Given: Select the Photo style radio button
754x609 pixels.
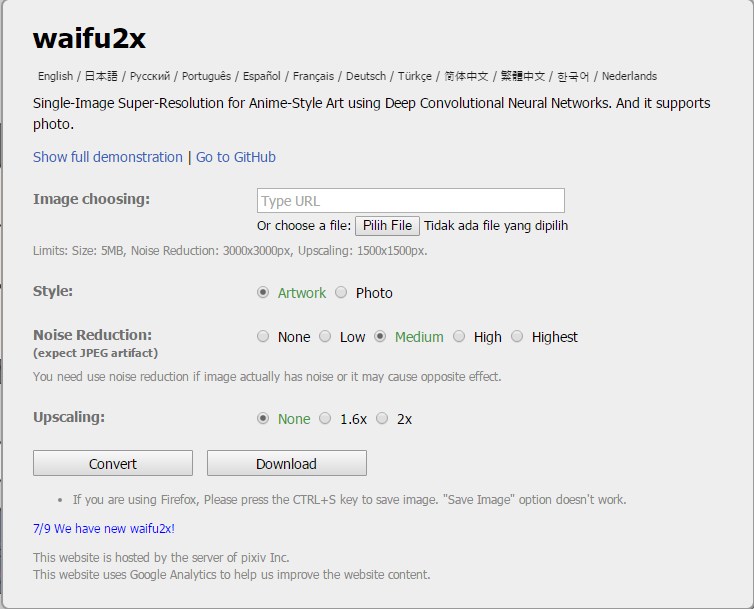Looking at the screenshot, I should coord(341,292).
